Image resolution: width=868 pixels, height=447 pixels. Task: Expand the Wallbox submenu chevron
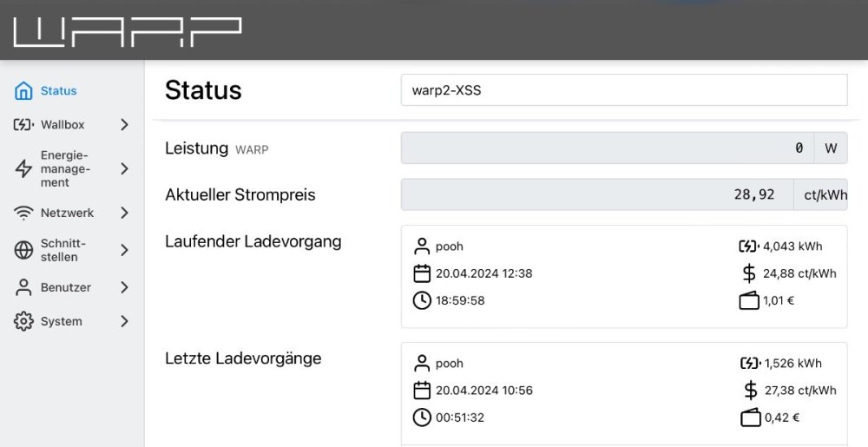pos(124,125)
